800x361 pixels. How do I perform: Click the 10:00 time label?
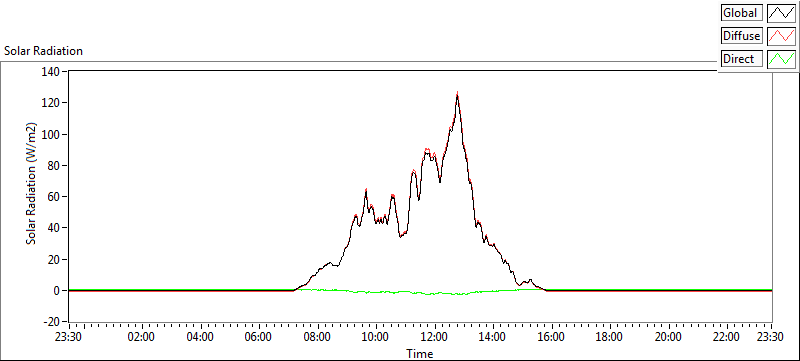coord(376,337)
